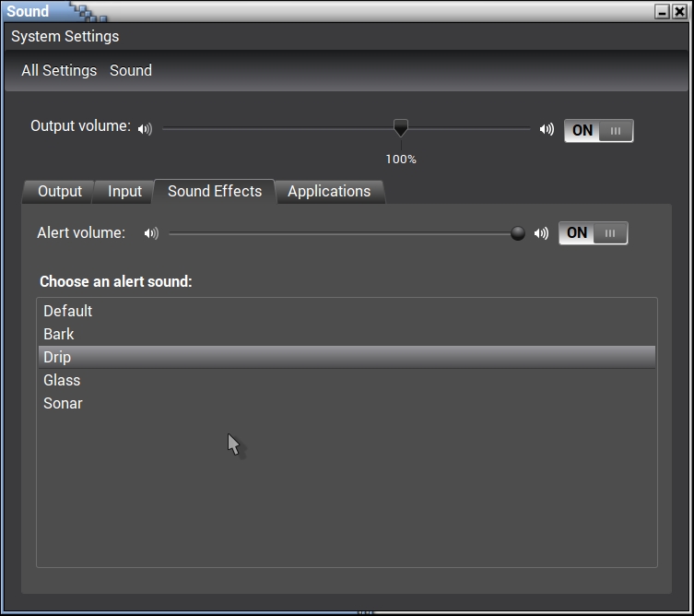Click the window menu icon in title bar
Viewport: 694px width, 616px height.
pyautogui.click(x=87, y=12)
